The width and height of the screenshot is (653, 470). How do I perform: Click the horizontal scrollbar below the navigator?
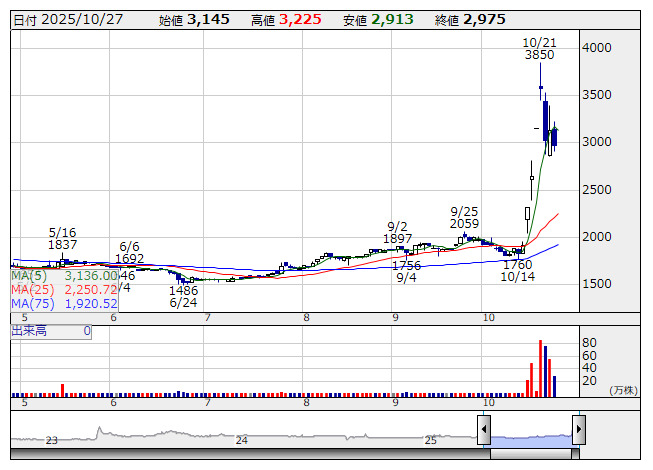tap(300, 453)
